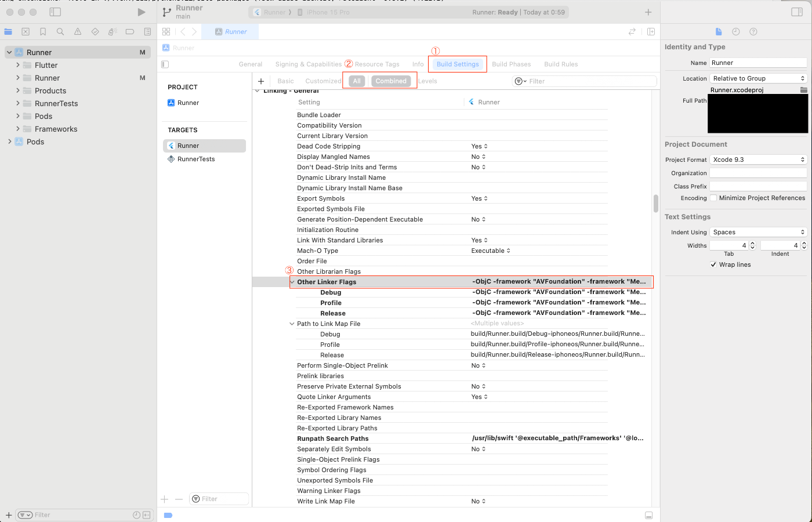
Task: Run the project with the play button
Action: click(x=142, y=12)
